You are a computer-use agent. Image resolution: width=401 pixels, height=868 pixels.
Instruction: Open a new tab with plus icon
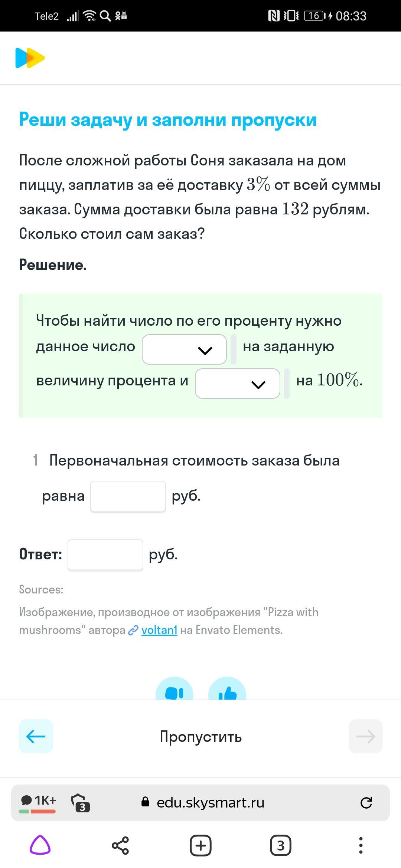click(x=200, y=845)
